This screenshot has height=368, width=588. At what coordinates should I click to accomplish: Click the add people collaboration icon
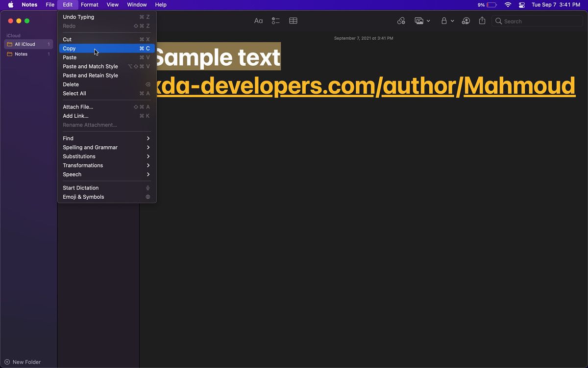[466, 21]
